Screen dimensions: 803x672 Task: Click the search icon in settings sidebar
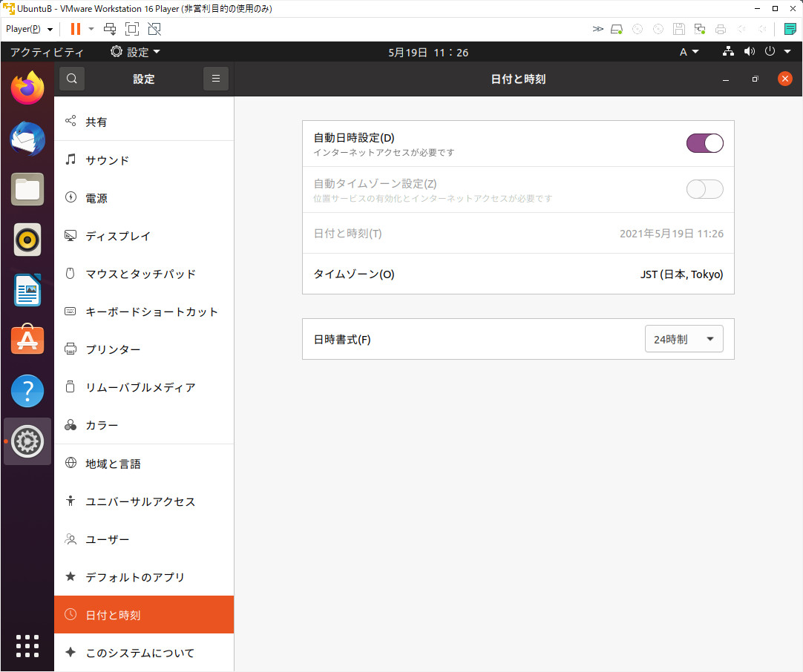pos(72,79)
